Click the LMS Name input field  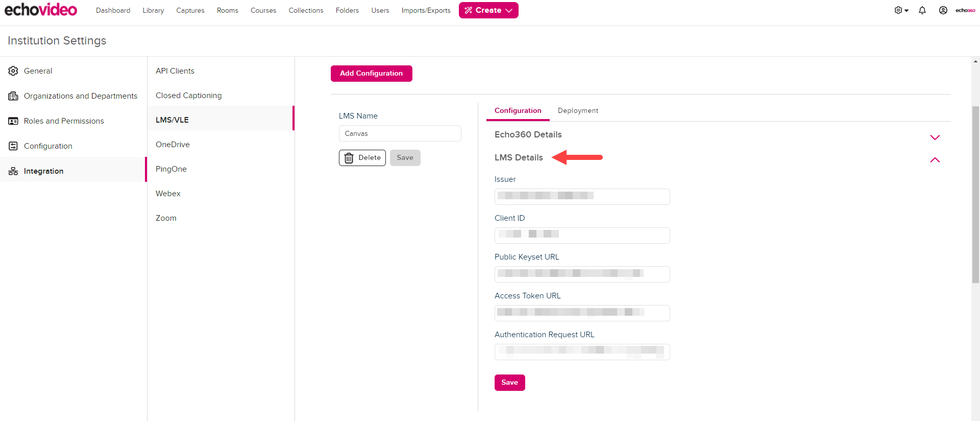point(400,133)
